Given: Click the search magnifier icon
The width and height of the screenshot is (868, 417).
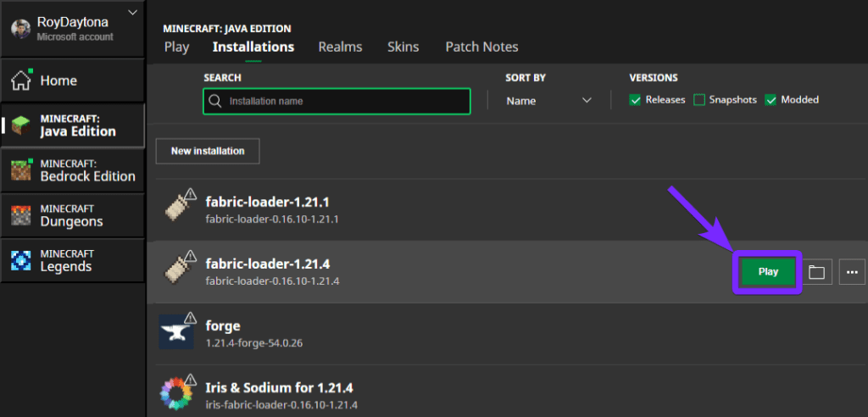Looking at the screenshot, I should click(x=214, y=102).
